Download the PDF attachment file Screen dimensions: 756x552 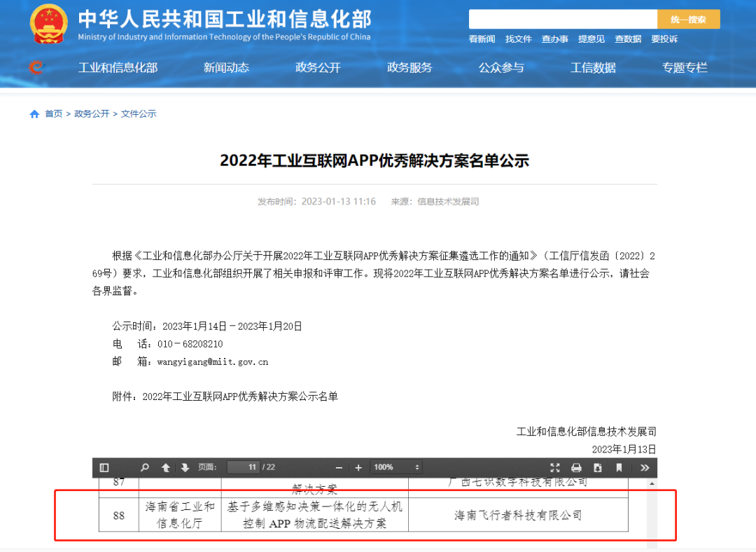597,467
